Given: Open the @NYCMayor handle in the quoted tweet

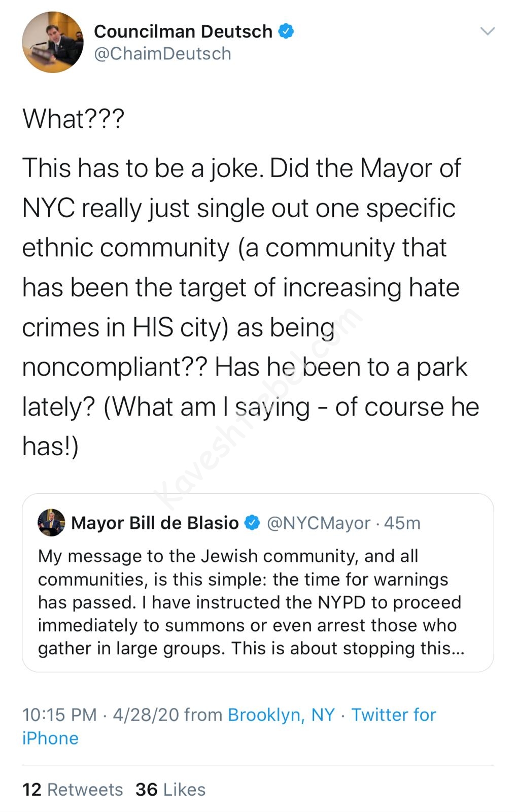Looking at the screenshot, I should (319, 523).
